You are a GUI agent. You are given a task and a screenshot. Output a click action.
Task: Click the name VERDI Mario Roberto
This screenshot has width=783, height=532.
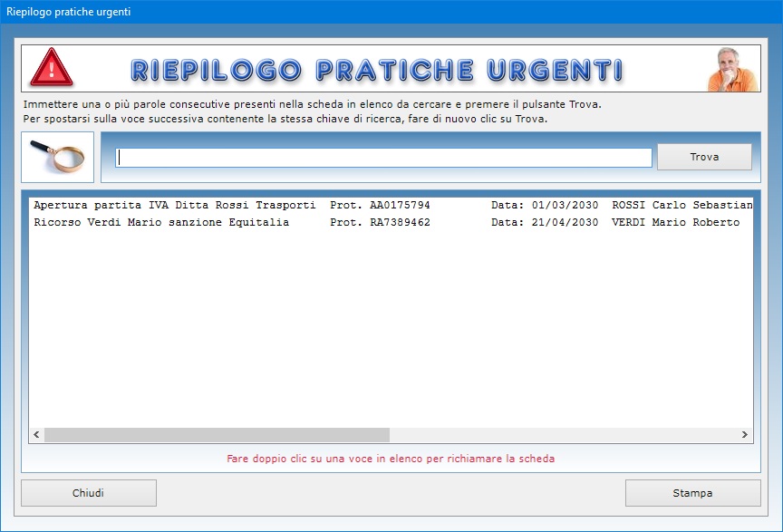tap(676, 222)
